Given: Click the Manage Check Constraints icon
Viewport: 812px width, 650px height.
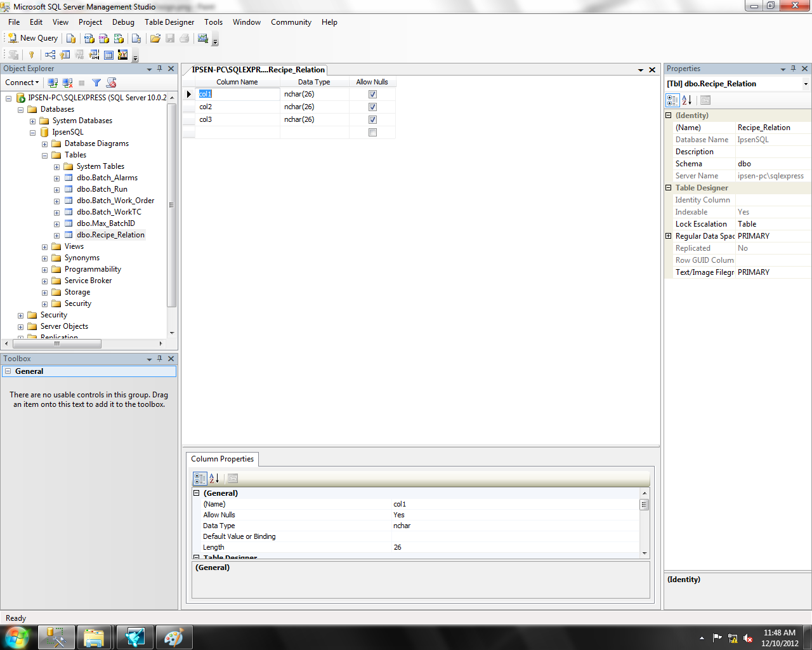Looking at the screenshot, I should point(108,55).
